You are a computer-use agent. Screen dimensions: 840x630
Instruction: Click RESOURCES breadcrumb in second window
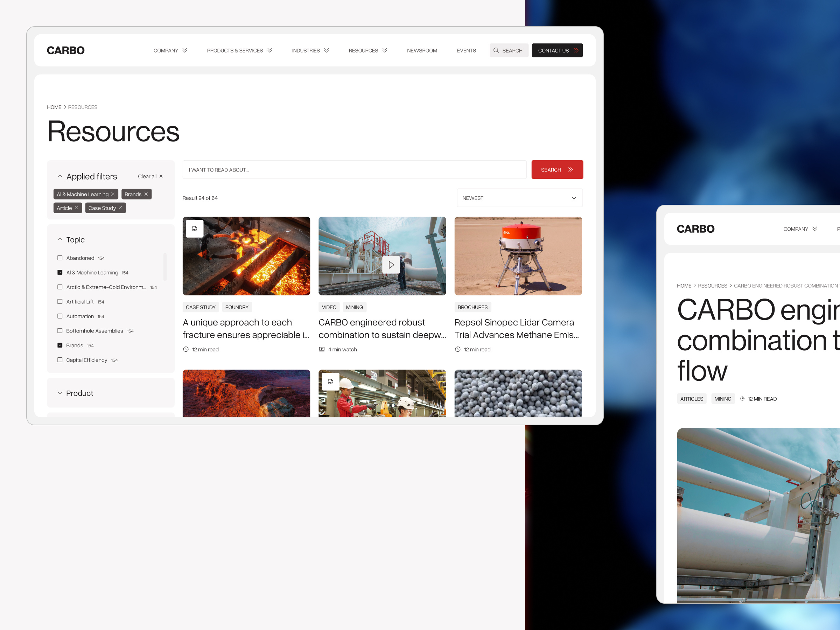[712, 286]
